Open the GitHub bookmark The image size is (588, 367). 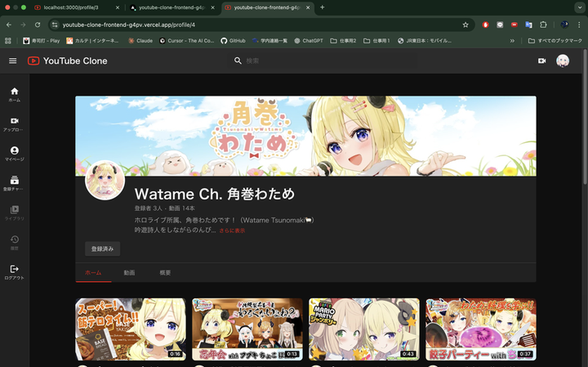(x=233, y=41)
